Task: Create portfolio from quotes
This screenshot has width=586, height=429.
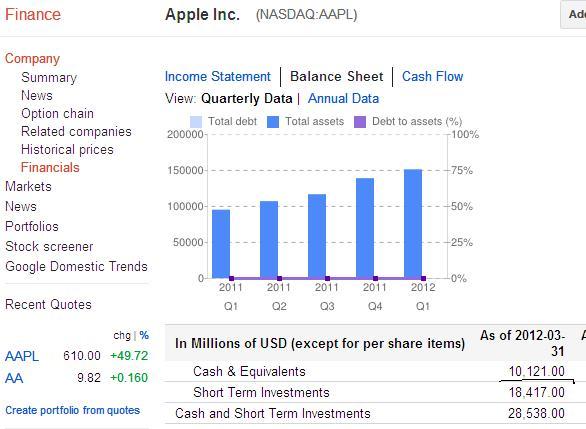Action: pos(73,410)
